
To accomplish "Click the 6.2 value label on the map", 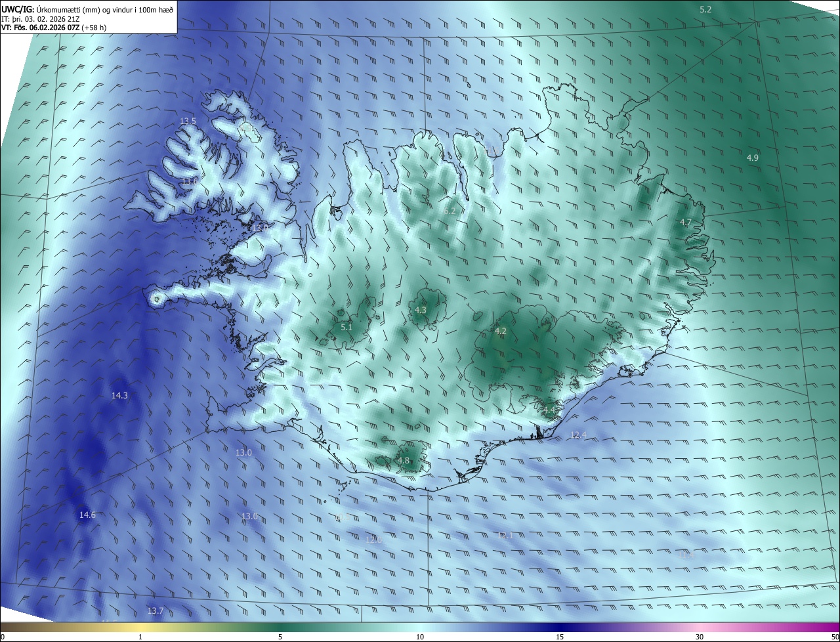I will [449, 211].
